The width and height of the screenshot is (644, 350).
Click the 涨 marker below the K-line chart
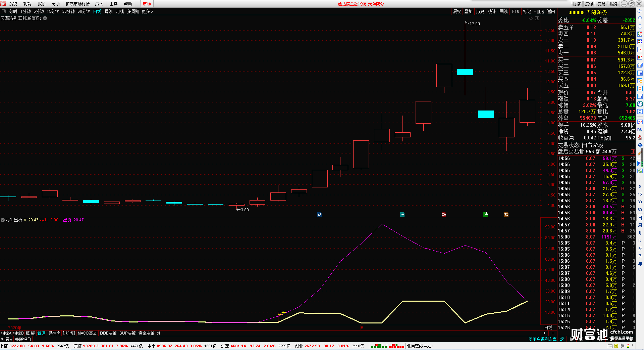tap(444, 215)
